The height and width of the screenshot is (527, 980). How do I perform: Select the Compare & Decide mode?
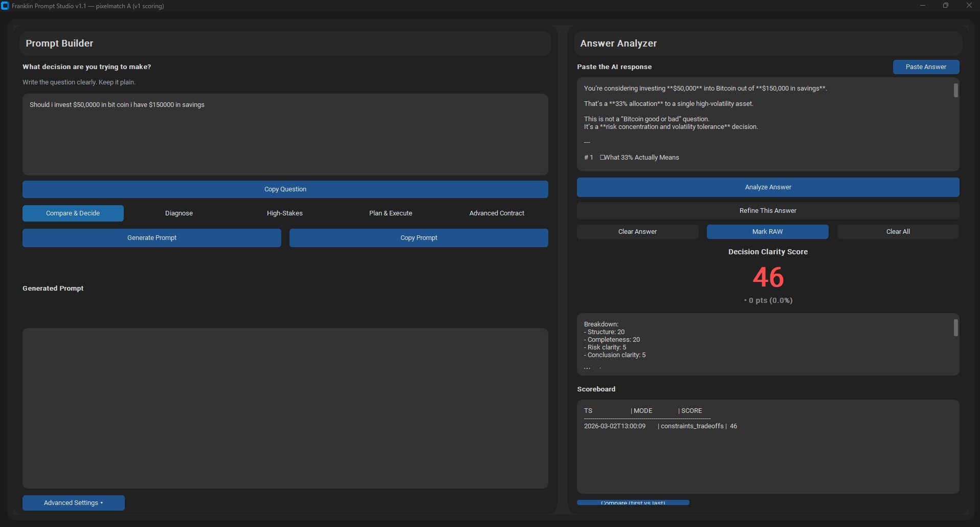click(x=73, y=213)
